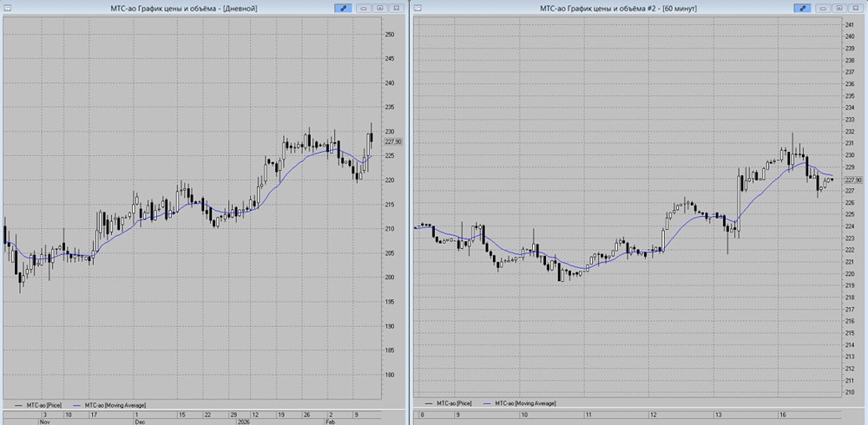Minimize the 60-minute chart window
This screenshot has width=868, height=425.
pyautogui.click(x=823, y=9)
